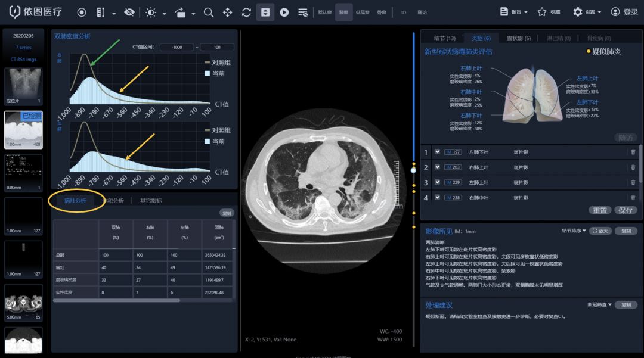Click the 重置 reset button
The width and height of the screenshot is (644, 358).
(x=600, y=210)
